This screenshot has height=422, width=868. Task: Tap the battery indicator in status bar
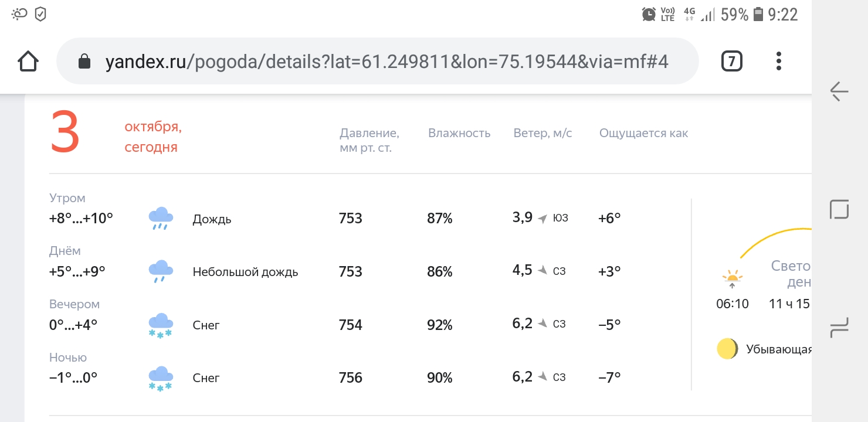(758, 14)
